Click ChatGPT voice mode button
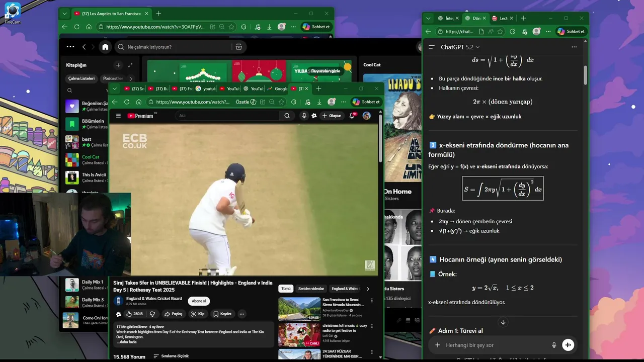Screen dimensions: 644x362 tap(568, 345)
